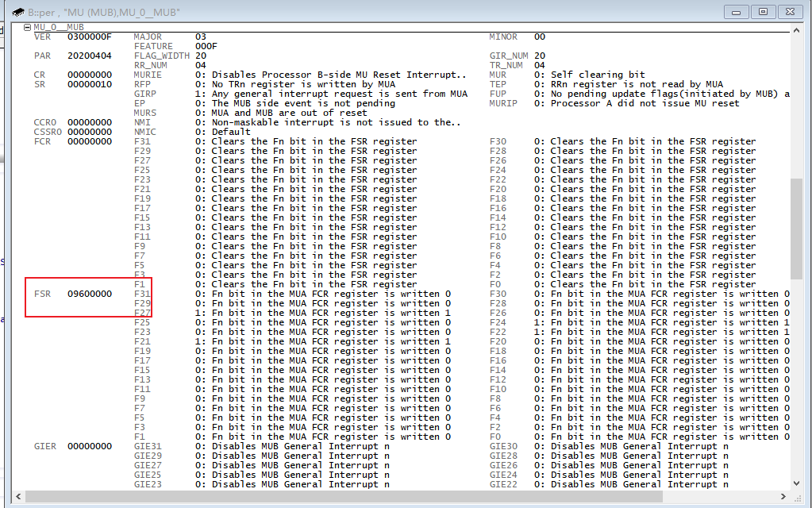The height and width of the screenshot is (508, 812).
Task: Click the horizontal scrollbar thumb
Action: click(x=344, y=496)
